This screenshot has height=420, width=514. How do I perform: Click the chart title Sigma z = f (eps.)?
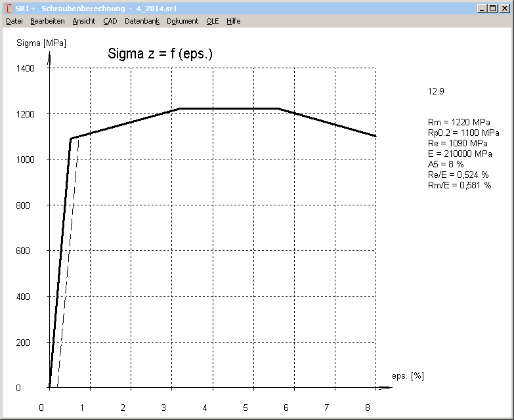(160, 54)
